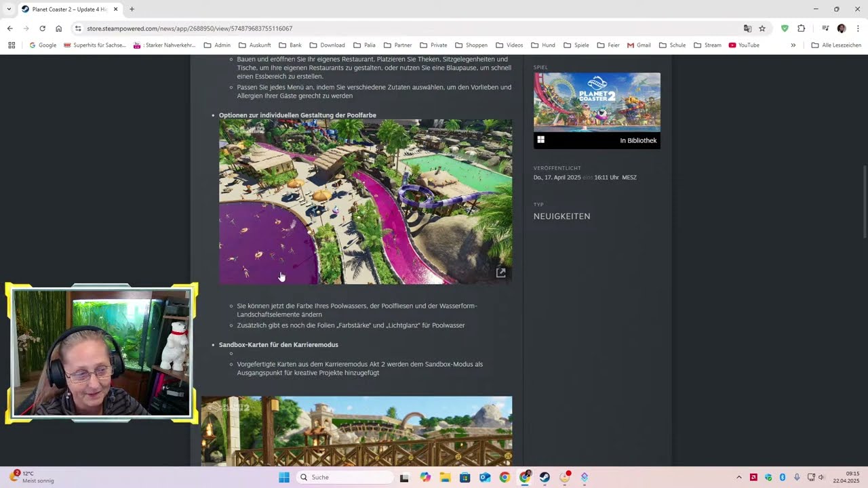Screen dimensions: 868x488
Task: Open the Shoppen bookmark folder
Action: coord(471,45)
